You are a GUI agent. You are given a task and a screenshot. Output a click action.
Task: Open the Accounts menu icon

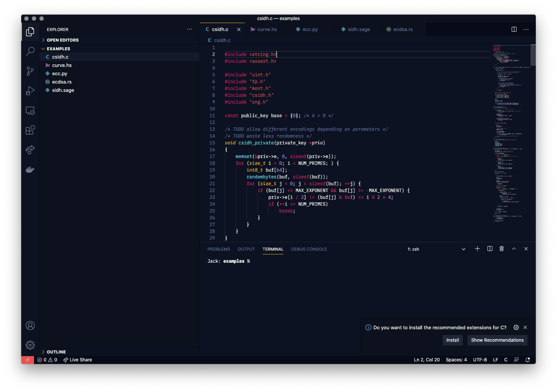pos(30,325)
